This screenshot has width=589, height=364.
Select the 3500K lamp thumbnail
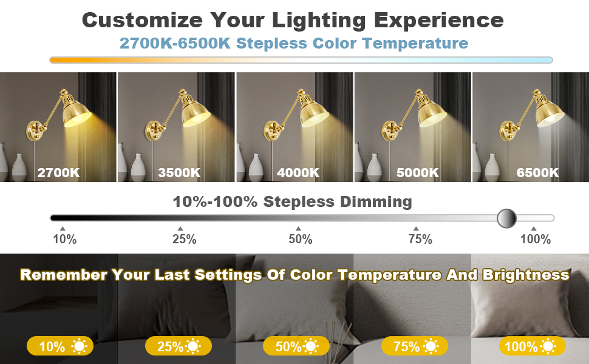(x=176, y=127)
